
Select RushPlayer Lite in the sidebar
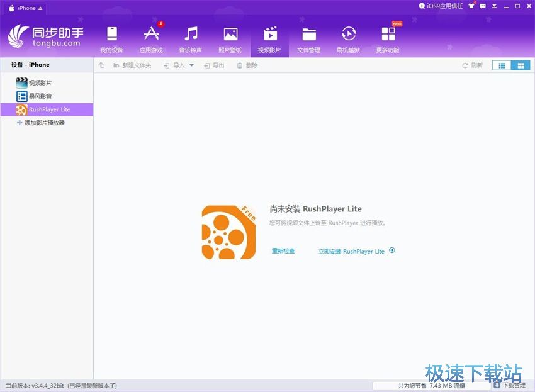point(47,109)
